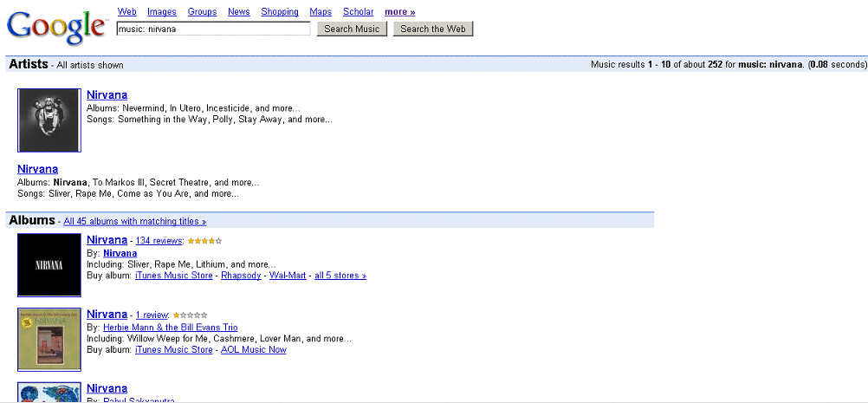Switch to the News search tab
Viewport: 868px width, 403px height.
[x=239, y=12]
